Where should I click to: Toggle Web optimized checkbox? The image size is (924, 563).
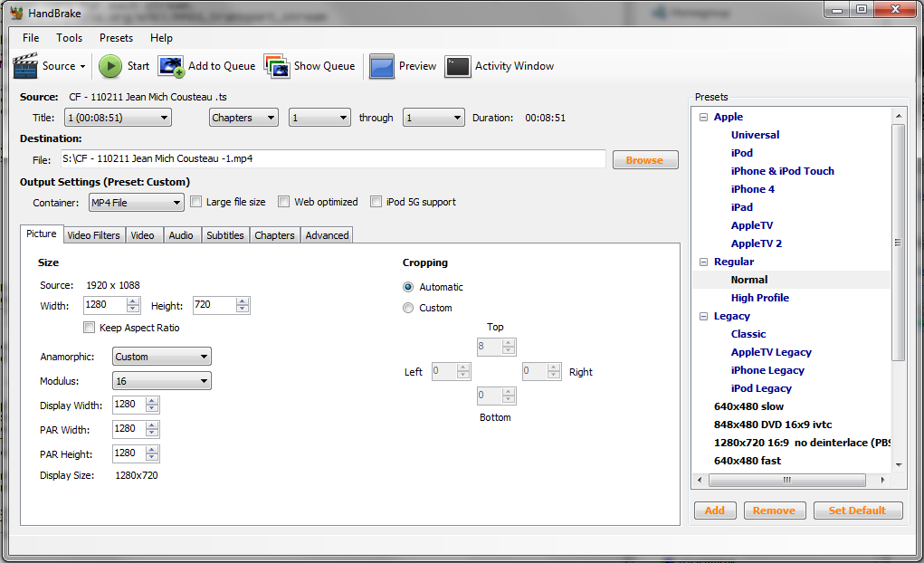tap(284, 202)
